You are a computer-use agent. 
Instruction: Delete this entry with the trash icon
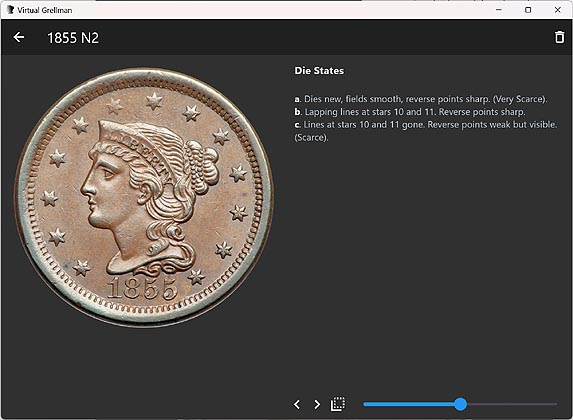tap(559, 37)
